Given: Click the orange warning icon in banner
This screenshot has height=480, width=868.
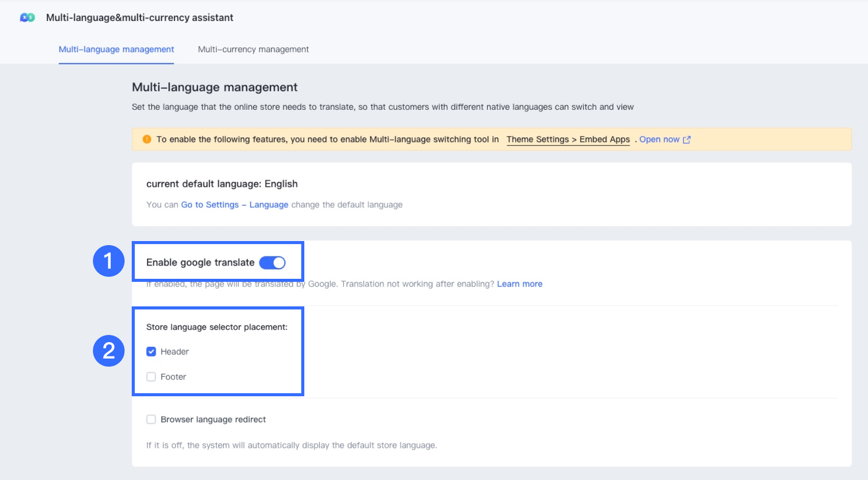Looking at the screenshot, I should [x=147, y=139].
